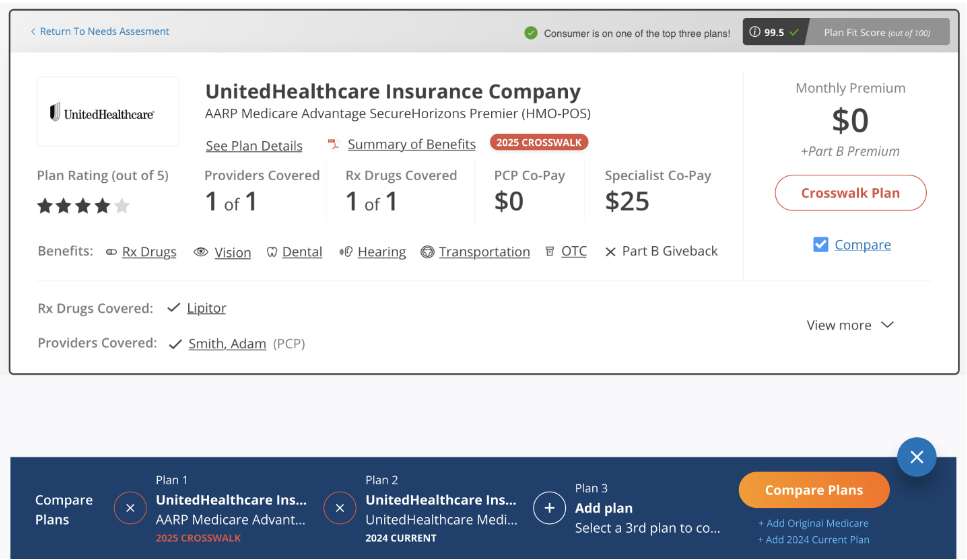Click the Part B Giveback text
Image resolution: width=967 pixels, height=560 pixels.
tap(670, 251)
